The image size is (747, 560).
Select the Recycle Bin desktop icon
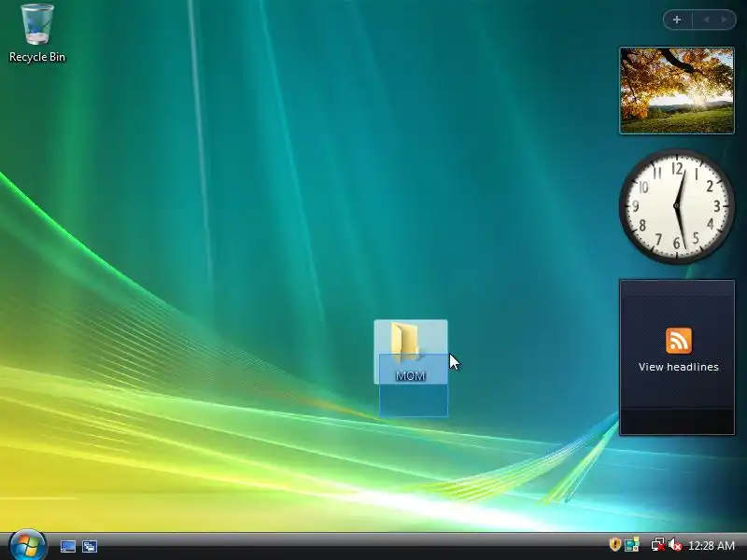[37, 34]
